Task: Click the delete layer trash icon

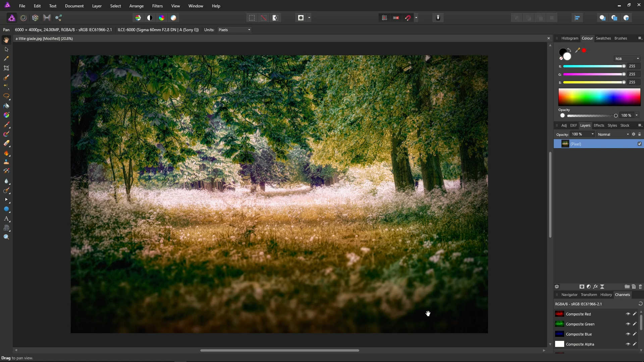Action: click(x=640, y=287)
